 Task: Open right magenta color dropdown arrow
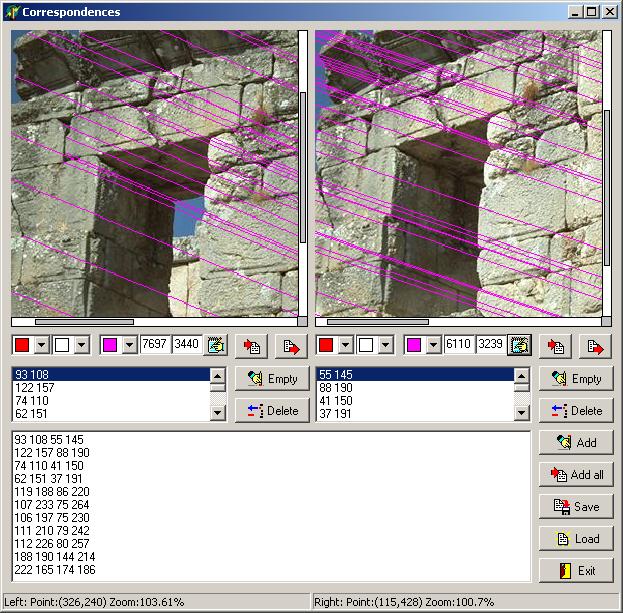click(x=433, y=345)
